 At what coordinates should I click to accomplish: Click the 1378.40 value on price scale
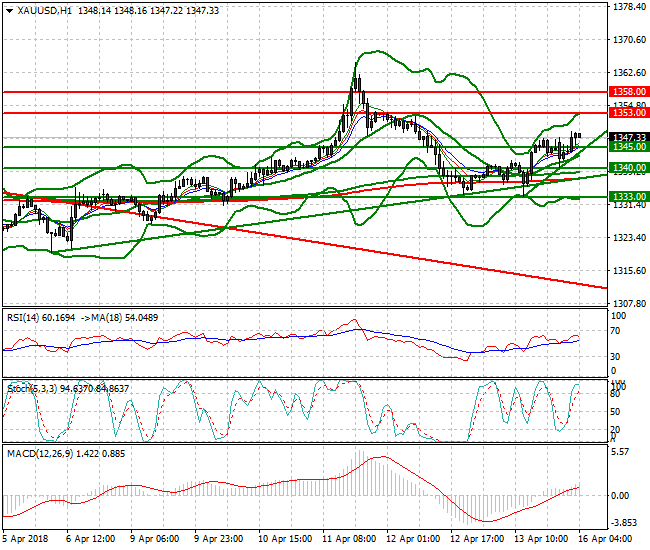628,7
